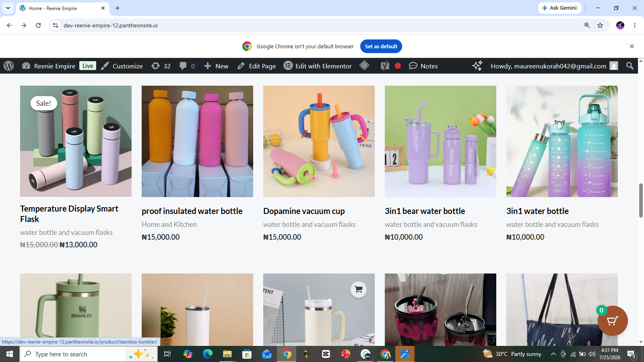Open Outlook from the taskbar
Viewport: 644px width, 362px height.
(266, 354)
